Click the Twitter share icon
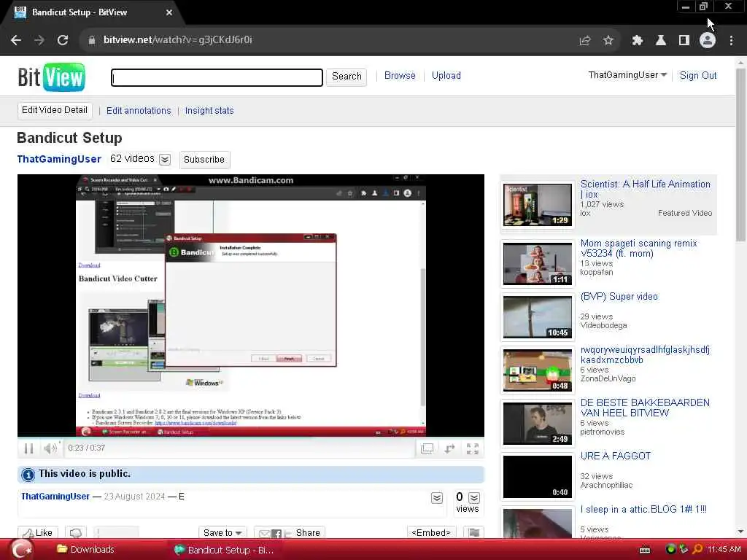The width and height of the screenshot is (747, 560). point(287,534)
